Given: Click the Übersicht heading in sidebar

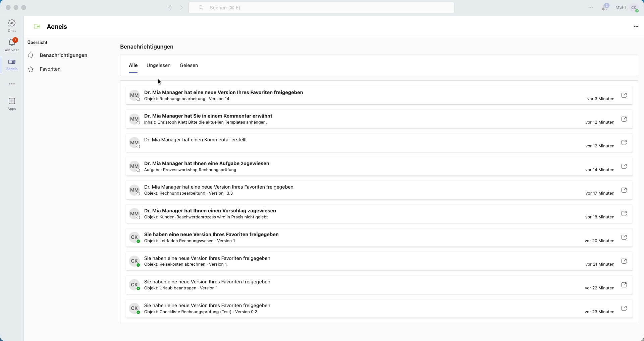Looking at the screenshot, I should coord(37,43).
